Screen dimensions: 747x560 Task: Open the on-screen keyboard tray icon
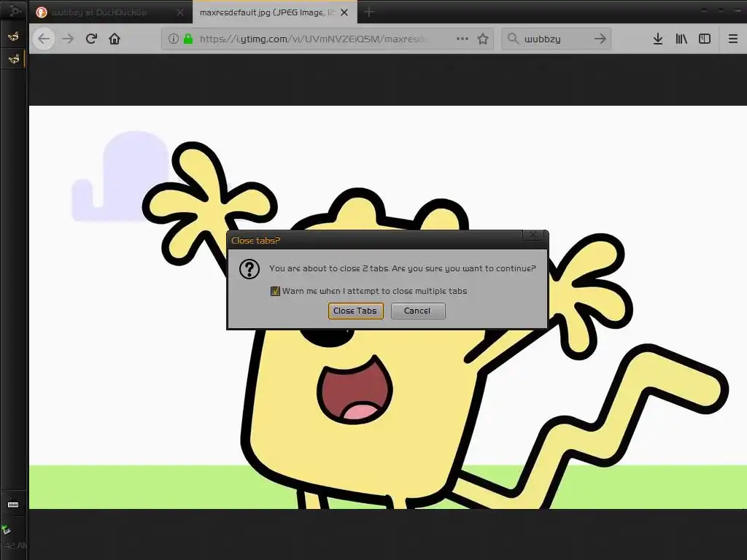(x=13, y=505)
